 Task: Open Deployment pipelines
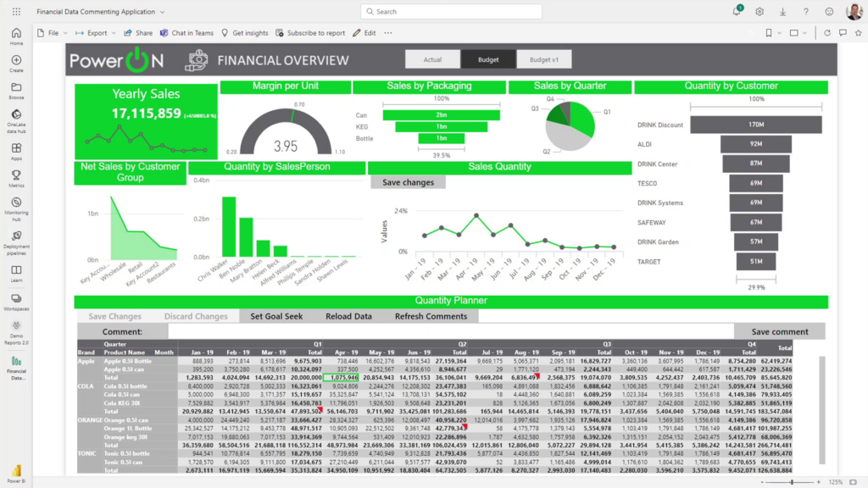pyautogui.click(x=16, y=243)
